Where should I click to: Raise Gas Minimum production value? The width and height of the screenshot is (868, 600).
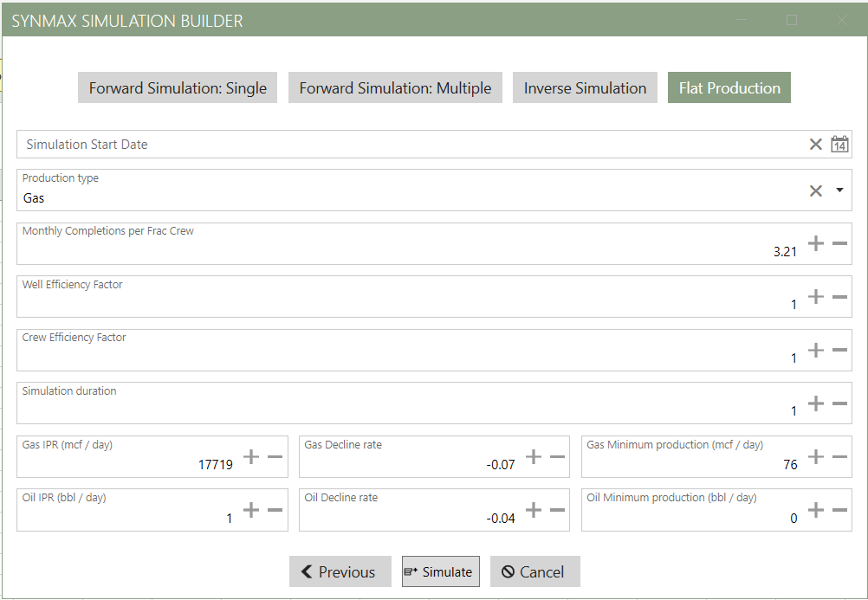click(815, 456)
